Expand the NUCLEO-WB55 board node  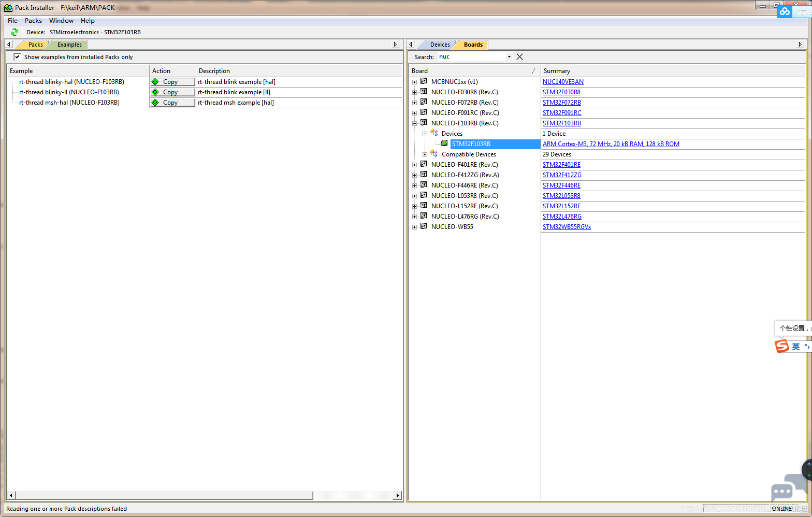(414, 227)
